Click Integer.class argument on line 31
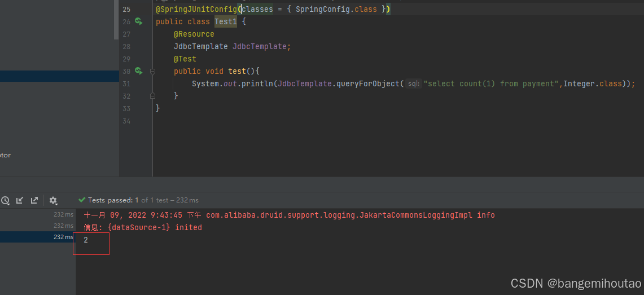644x295 pixels. [x=593, y=83]
